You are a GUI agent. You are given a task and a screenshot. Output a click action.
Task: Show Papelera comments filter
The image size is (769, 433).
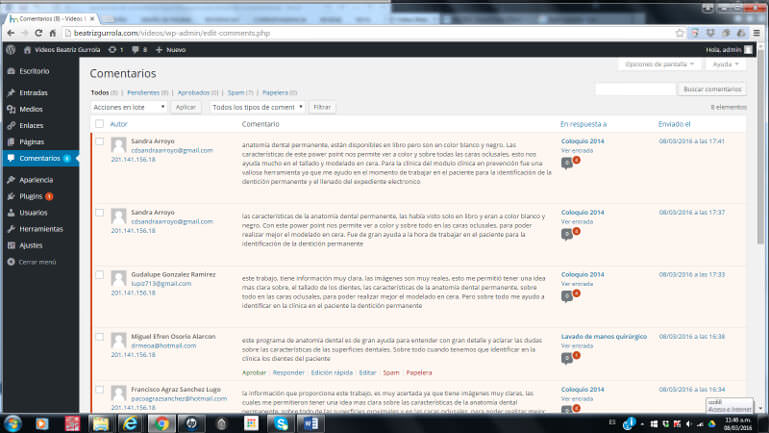point(275,92)
